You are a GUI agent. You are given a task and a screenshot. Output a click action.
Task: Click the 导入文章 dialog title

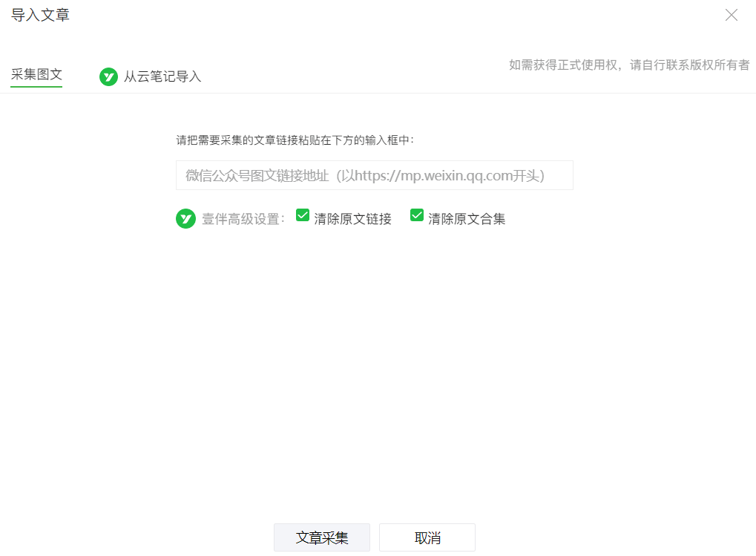pyautogui.click(x=41, y=15)
